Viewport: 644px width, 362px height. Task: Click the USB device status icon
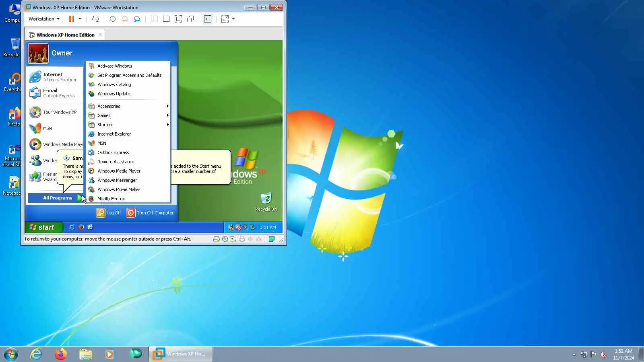[x=259, y=239]
